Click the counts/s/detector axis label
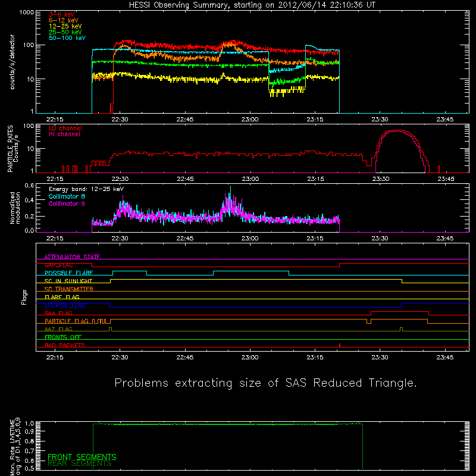 click(12, 62)
